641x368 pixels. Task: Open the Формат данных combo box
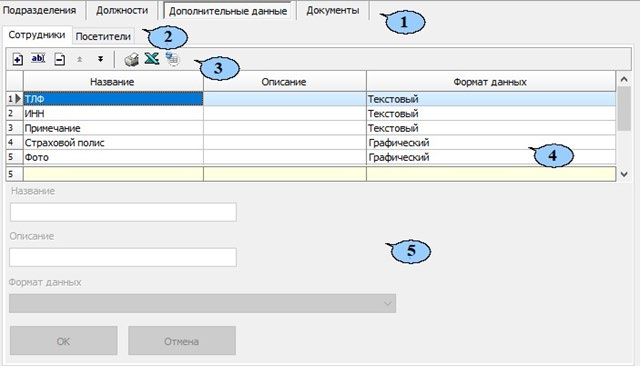pyautogui.click(x=202, y=303)
